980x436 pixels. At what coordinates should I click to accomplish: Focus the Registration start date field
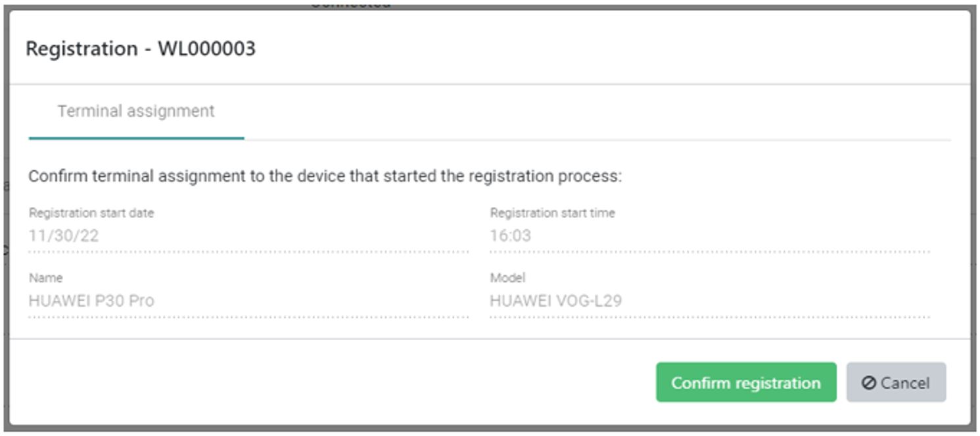coord(248,236)
